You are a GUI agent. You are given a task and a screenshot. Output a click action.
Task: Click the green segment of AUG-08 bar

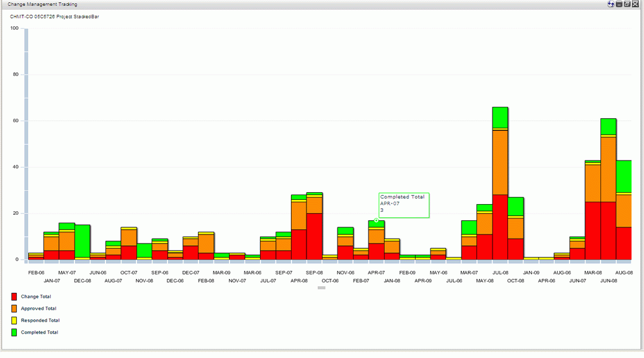[624, 176]
